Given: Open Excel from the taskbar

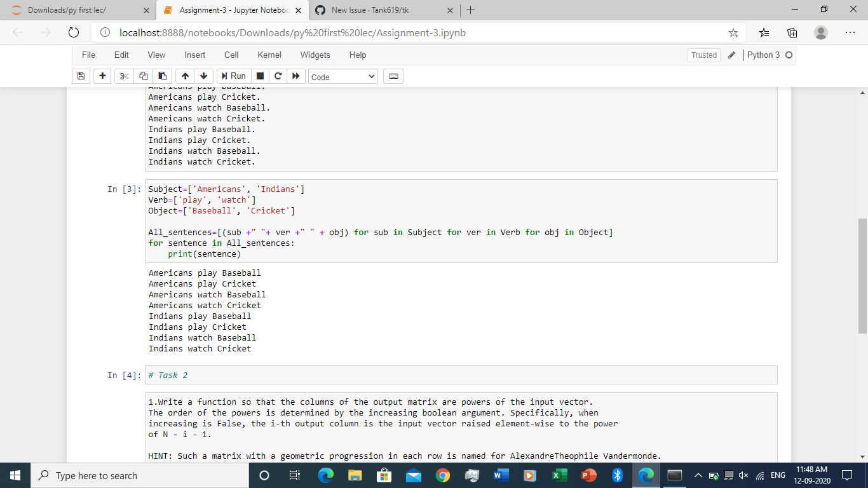Looking at the screenshot, I should coord(559,475).
